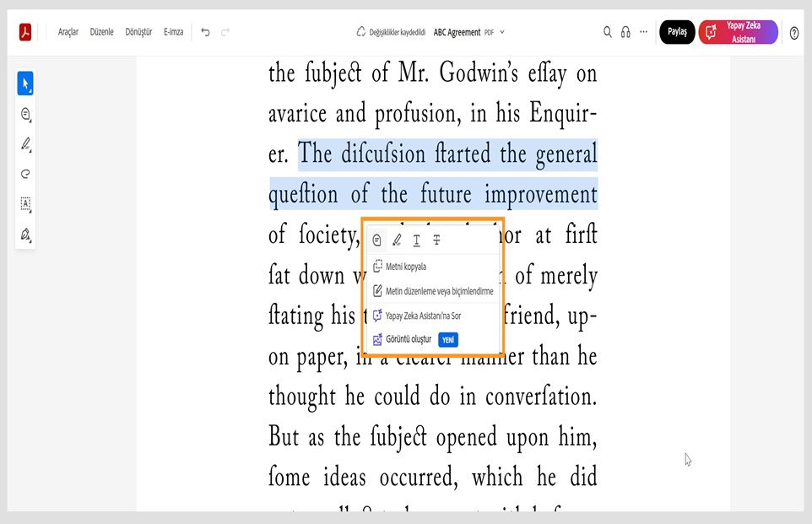812x524 pixels.
Task: Select the arrow selection tool
Action: pyautogui.click(x=25, y=84)
